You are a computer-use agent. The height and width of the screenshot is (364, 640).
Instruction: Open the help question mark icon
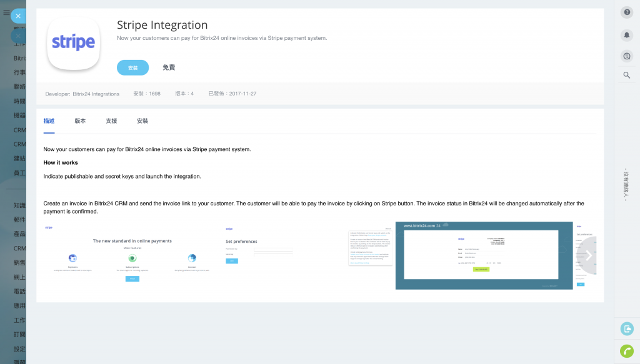coord(627,12)
